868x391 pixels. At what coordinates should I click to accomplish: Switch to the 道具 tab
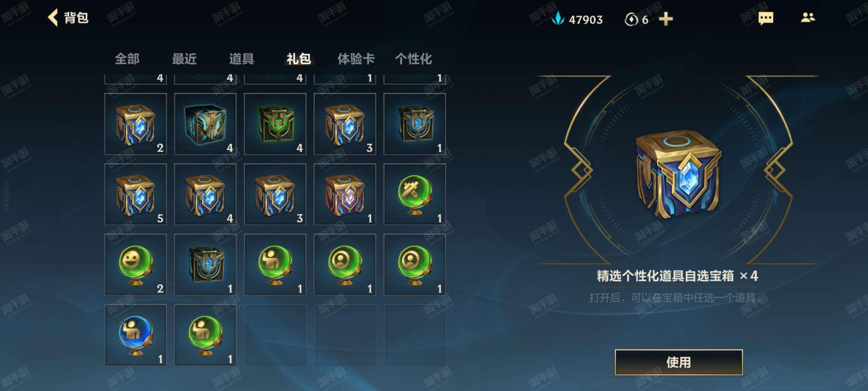point(242,59)
